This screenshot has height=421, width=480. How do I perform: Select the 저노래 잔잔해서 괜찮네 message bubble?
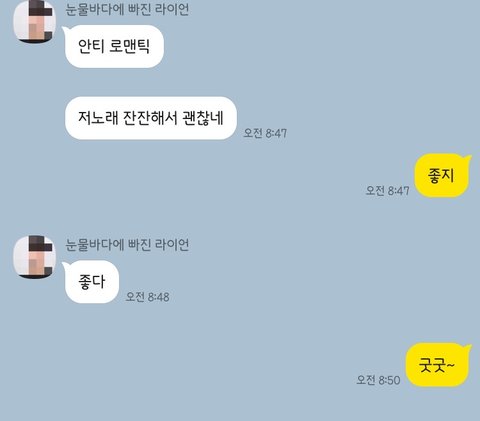[x=151, y=118]
